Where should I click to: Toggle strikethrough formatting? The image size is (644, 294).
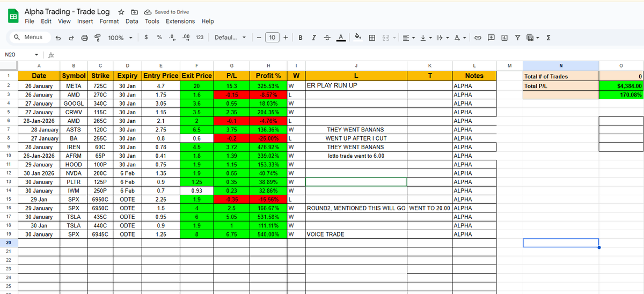click(x=327, y=38)
